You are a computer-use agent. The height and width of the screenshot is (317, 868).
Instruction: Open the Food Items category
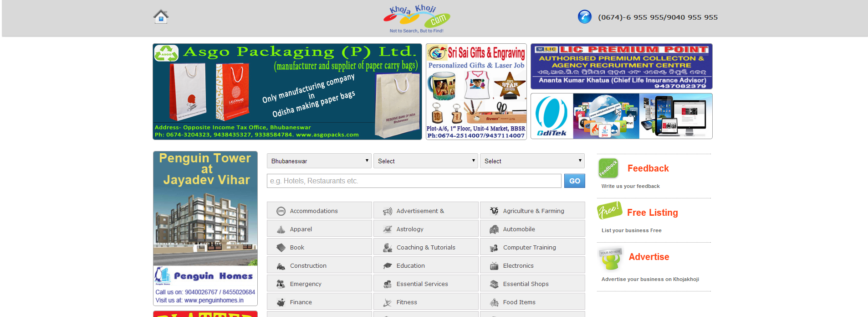532,301
